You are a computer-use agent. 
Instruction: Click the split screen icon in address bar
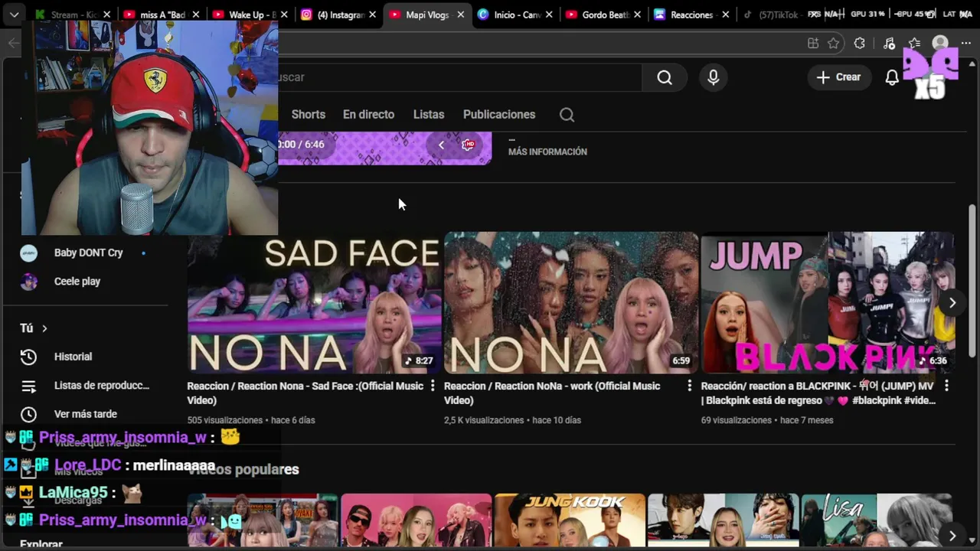(813, 44)
